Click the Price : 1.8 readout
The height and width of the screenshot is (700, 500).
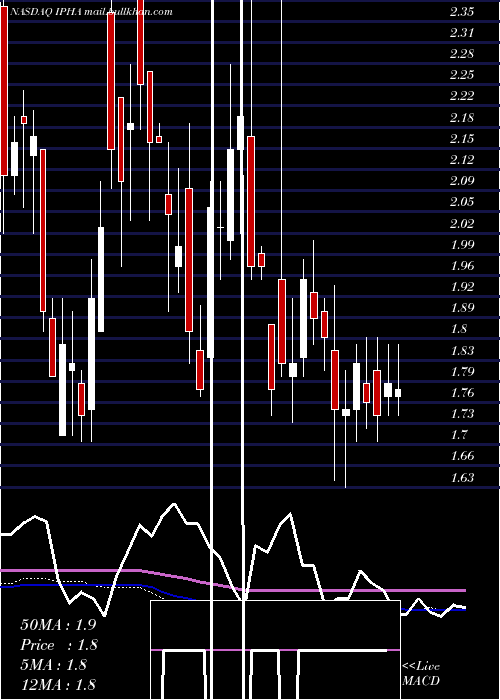click(59, 645)
